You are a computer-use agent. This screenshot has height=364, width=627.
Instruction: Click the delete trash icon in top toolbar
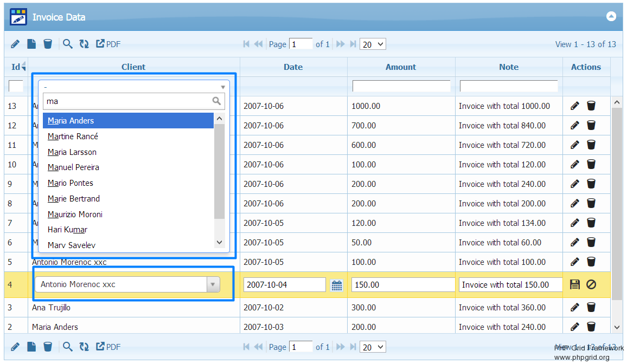48,44
